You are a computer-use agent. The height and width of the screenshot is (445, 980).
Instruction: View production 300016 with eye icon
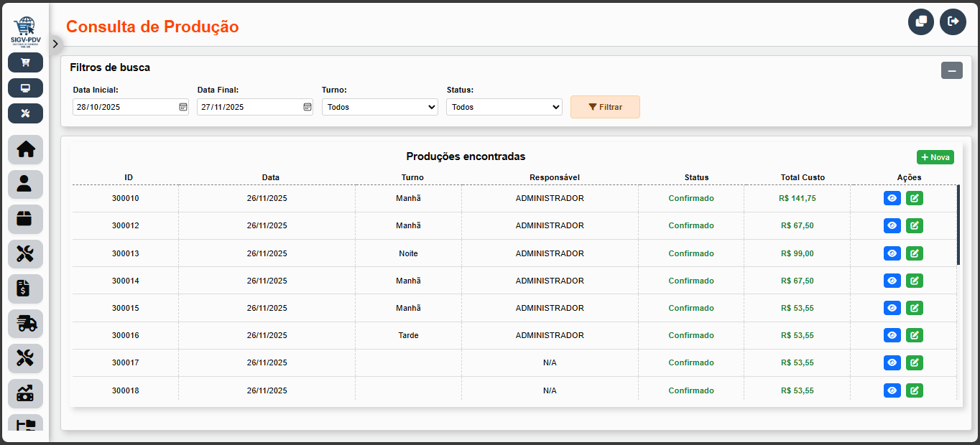click(892, 335)
